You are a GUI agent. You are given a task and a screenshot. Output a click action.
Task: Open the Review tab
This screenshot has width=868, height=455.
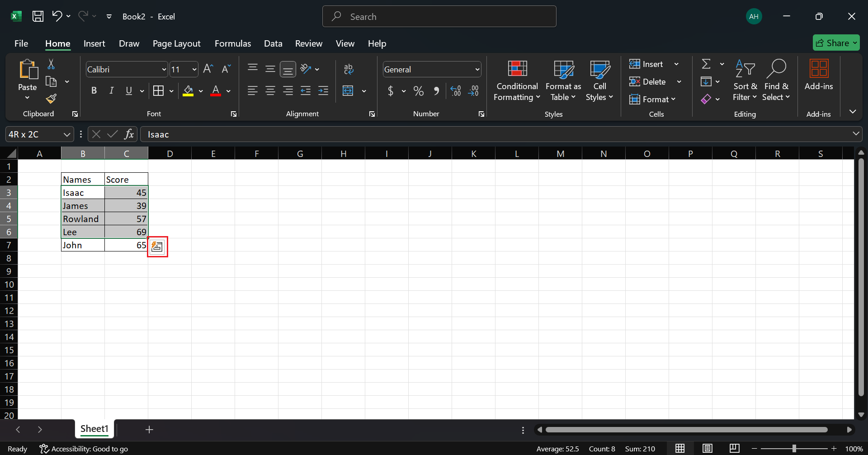click(x=308, y=43)
